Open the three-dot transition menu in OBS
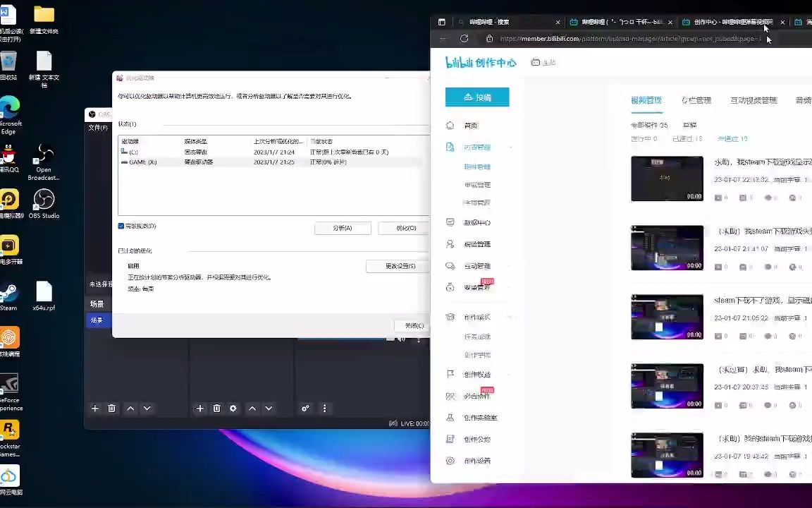Viewport: 812px width, 508px height. pos(324,408)
